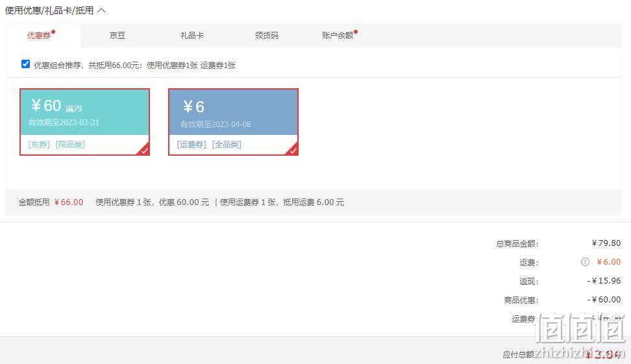631x364 pixels.
Task: Open the 礼品卡 tab
Action: point(192,36)
